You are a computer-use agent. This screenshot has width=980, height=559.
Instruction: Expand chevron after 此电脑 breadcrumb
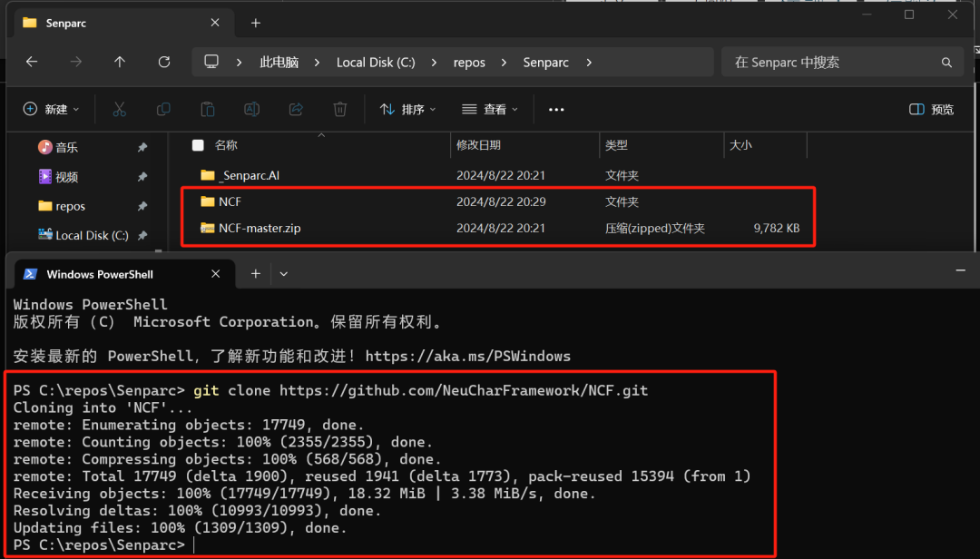(317, 63)
